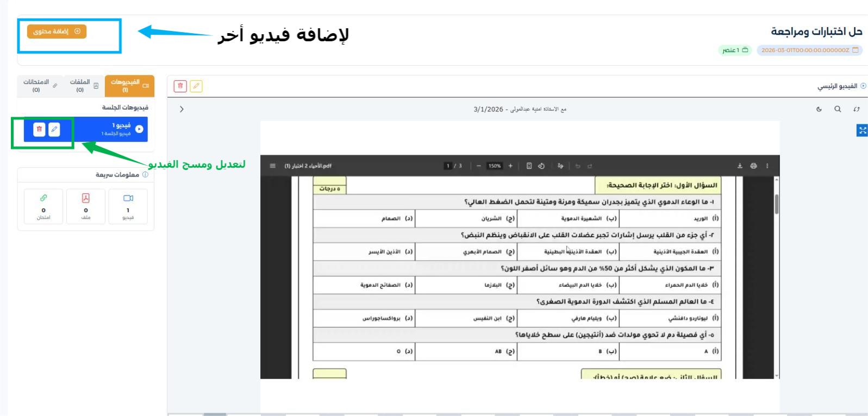
Task: Click the إضافة محتوى add content button
Action: tap(57, 31)
